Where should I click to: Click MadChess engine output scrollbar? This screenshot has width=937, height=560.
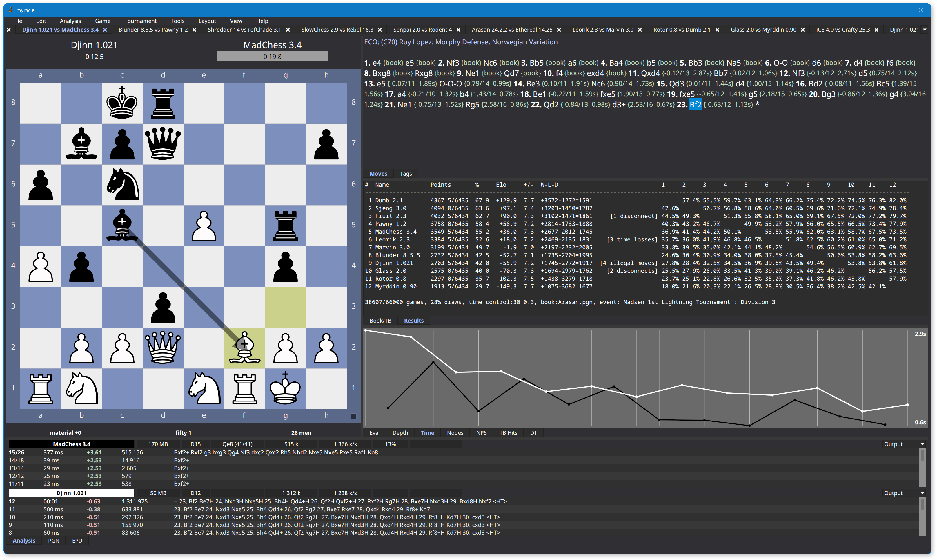(x=922, y=468)
